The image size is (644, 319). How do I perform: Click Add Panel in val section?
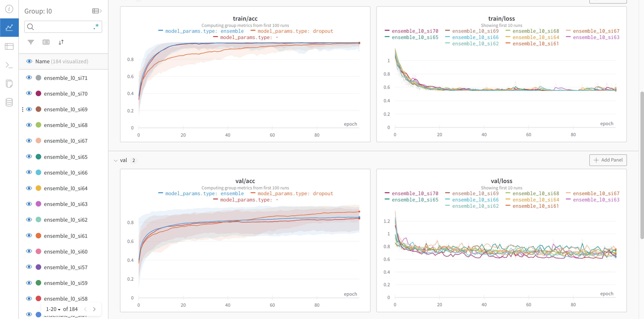tap(608, 160)
